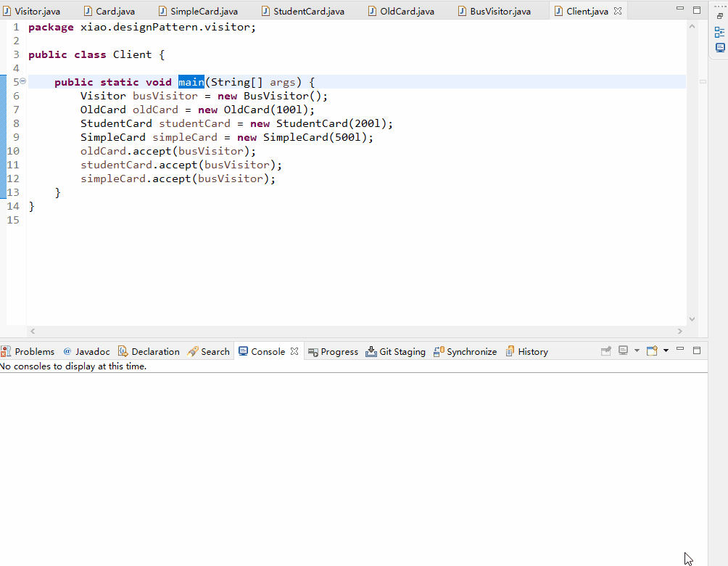Click the busVisitor variable declaration on line 6
This screenshot has height=566, width=728.
click(x=165, y=97)
